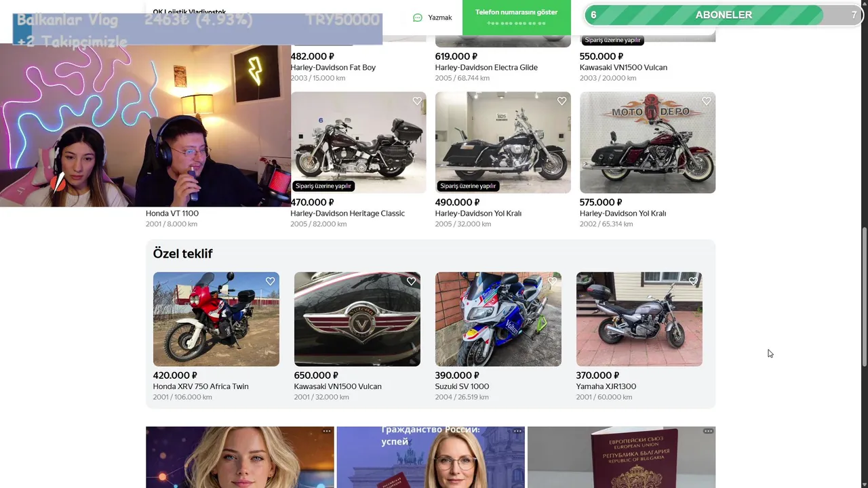Save the Yamaha XJR1300 with heart icon
The image size is (868, 488).
[x=693, y=281]
